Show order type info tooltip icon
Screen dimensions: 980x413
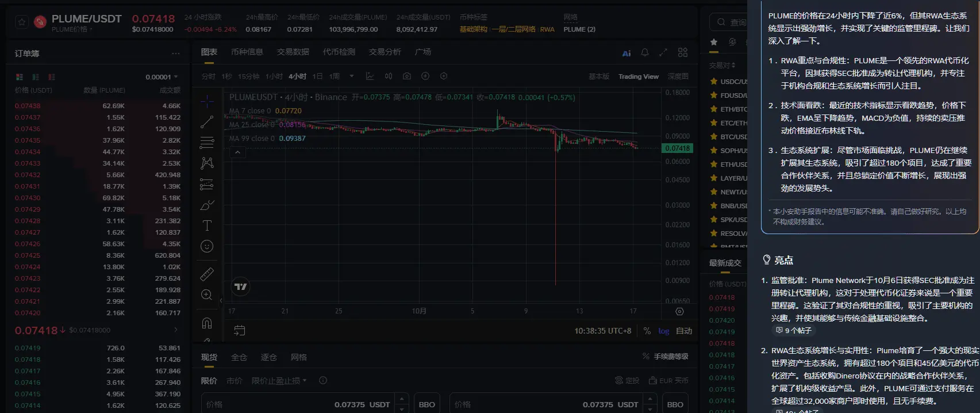(x=323, y=380)
